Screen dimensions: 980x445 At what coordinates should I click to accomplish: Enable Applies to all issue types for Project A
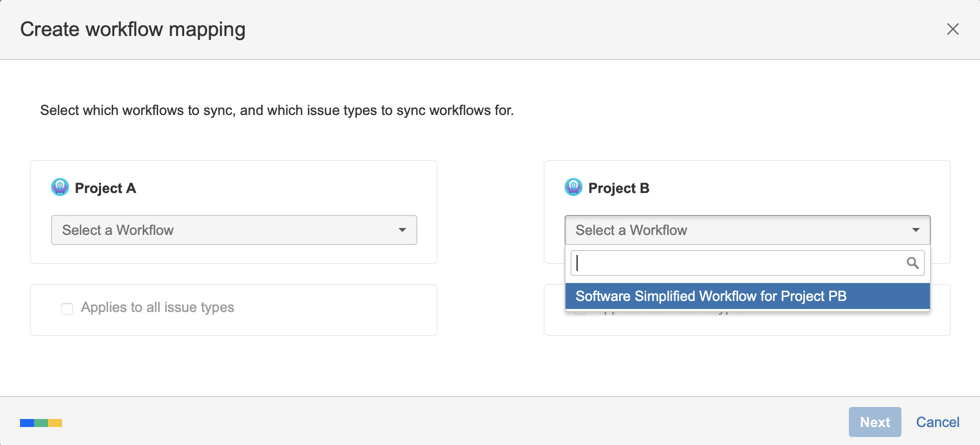pyautogui.click(x=67, y=309)
